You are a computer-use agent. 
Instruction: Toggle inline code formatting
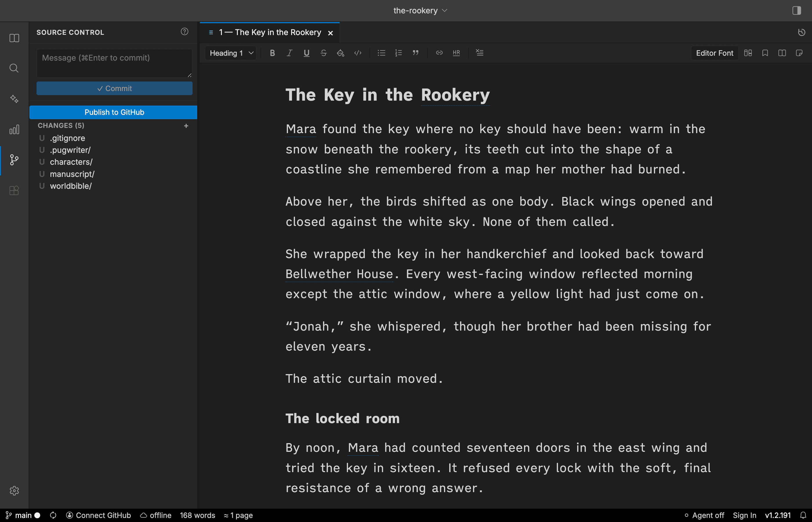click(x=358, y=53)
